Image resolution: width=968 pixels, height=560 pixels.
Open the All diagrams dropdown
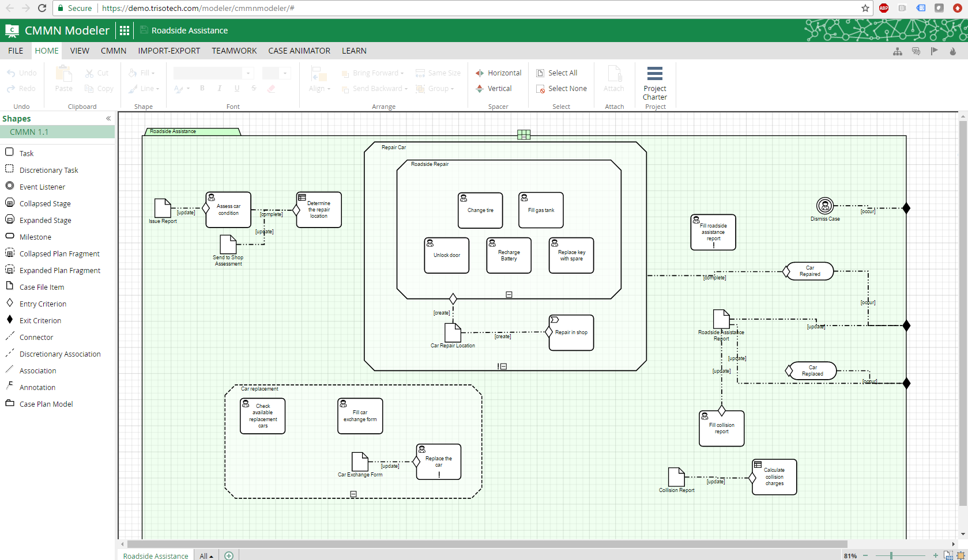[x=206, y=556]
